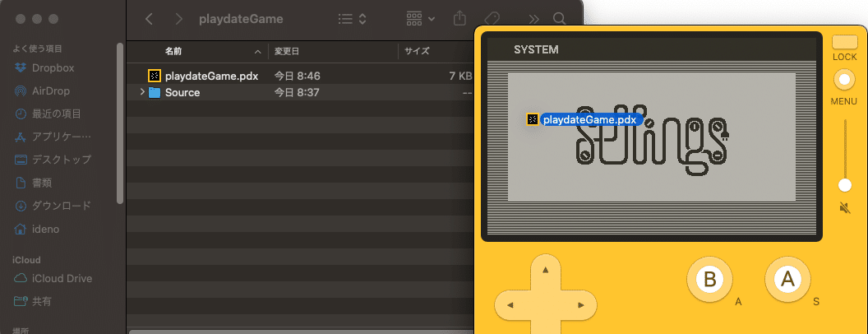Click d-pad left arrow
The image size is (868, 334).
coord(510,304)
